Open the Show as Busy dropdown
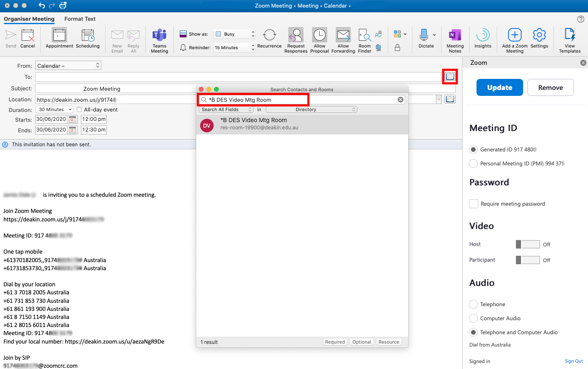 [x=234, y=34]
